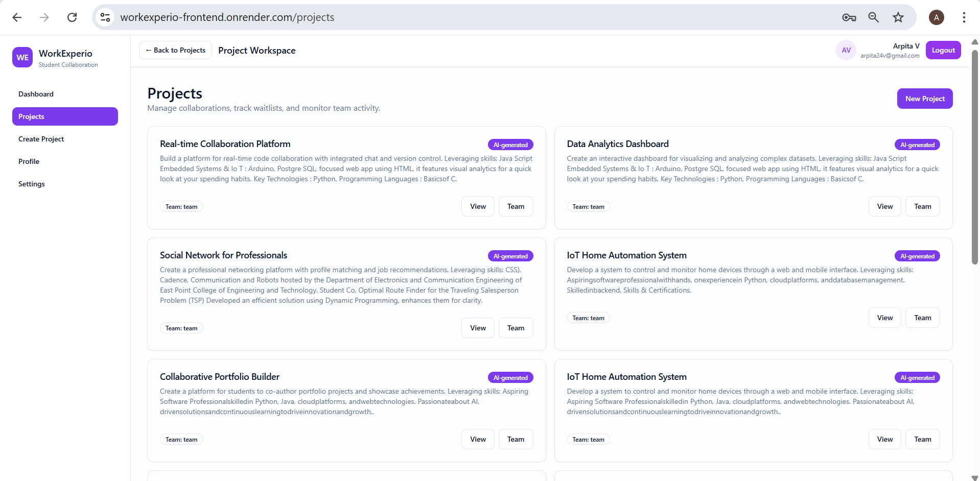Bookmark this page with the star icon
Viewport: 980px width, 481px height.
tap(898, 17)
